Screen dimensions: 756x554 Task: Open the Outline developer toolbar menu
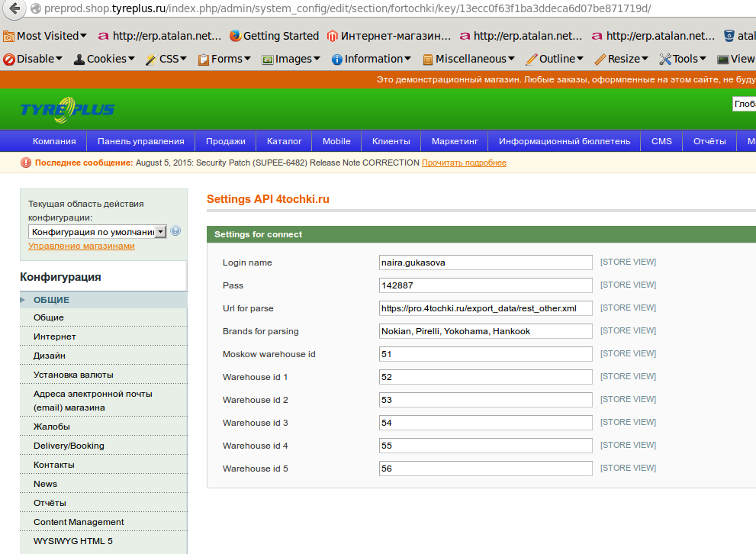555,59
